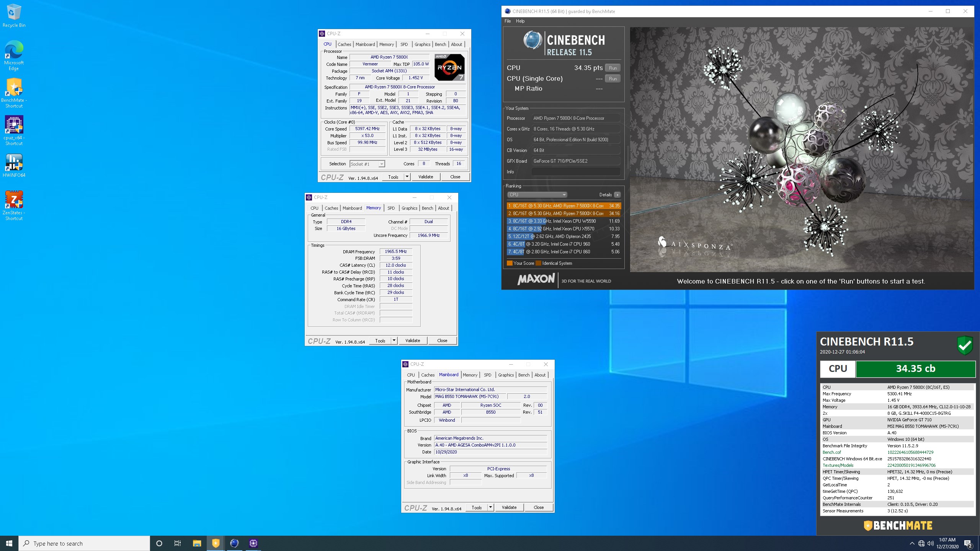Image resolution: width=980 pixels, height=551 pixels.
Task: Open the network tray icon
Action: click(x=921, y=543)
